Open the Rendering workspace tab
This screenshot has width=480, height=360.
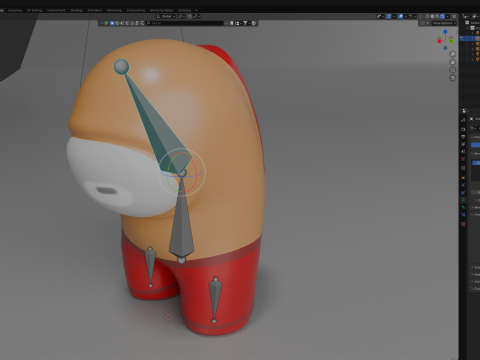click(x=114, y=10)
